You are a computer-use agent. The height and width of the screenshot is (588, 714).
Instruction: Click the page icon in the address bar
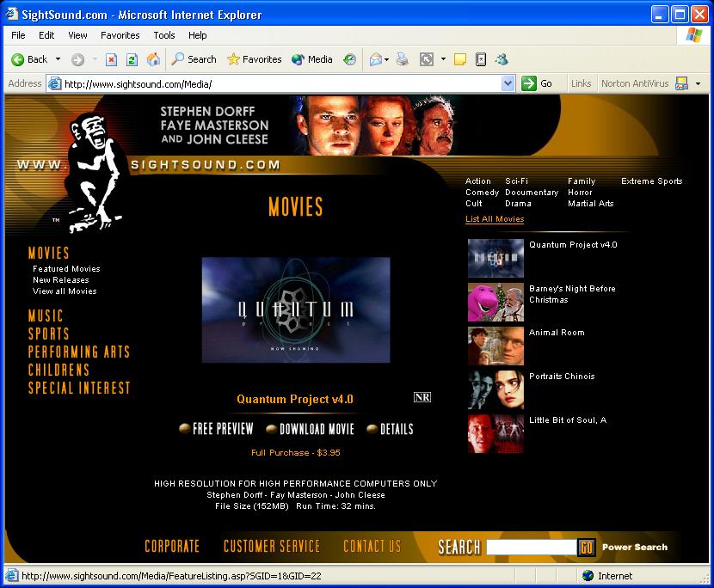click(55, 83)
